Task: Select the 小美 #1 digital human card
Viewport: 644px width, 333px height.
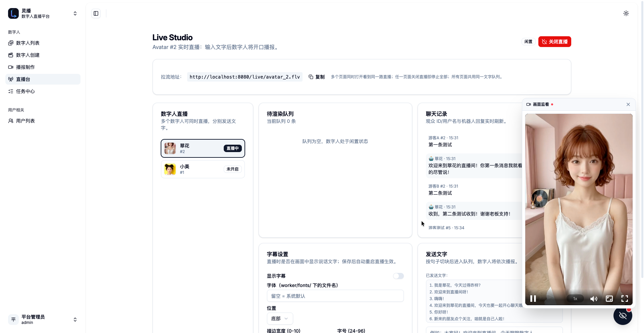Action: point(203,169)
